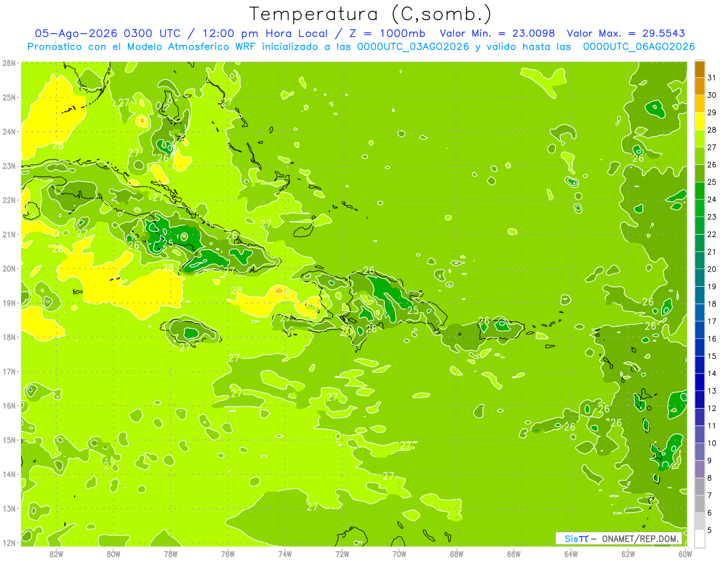
Task: Click the "17N" latitude axis label
Action: (x=9, y=372)
